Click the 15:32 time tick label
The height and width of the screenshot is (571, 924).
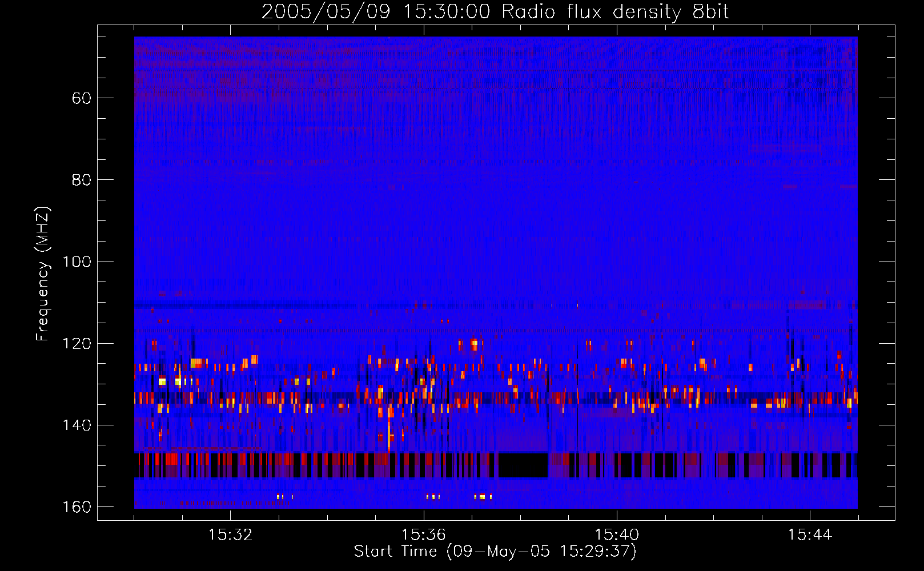tap(230, 535)
